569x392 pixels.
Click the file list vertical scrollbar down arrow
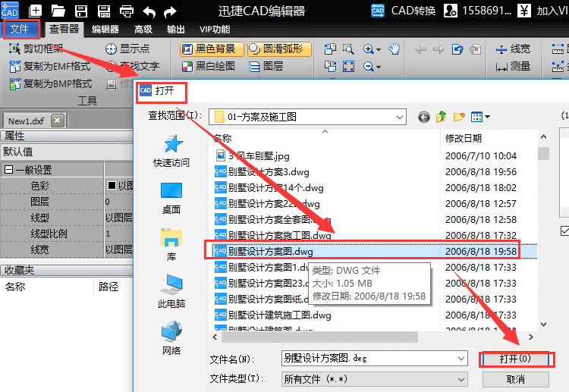coord(543,325)
